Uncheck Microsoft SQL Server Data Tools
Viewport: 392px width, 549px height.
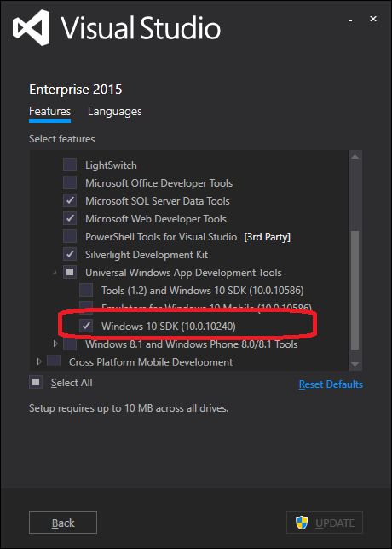(x=70, y=200)
